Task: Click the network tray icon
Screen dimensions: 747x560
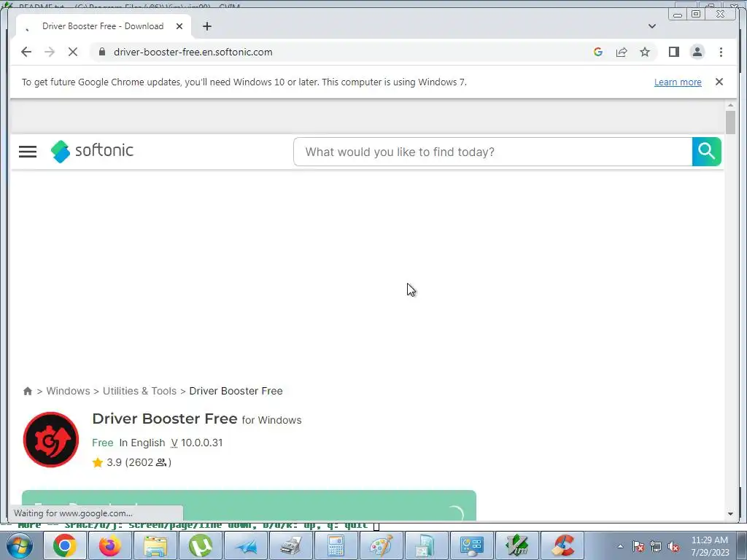Action: (656, 547)
